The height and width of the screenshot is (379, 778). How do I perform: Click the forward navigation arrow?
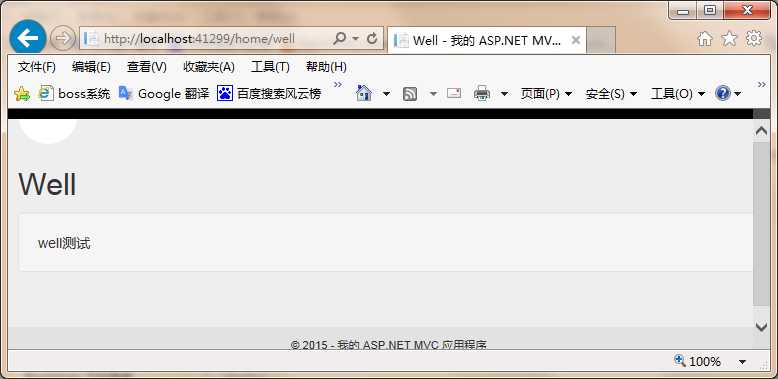click(x=63, y=39)
